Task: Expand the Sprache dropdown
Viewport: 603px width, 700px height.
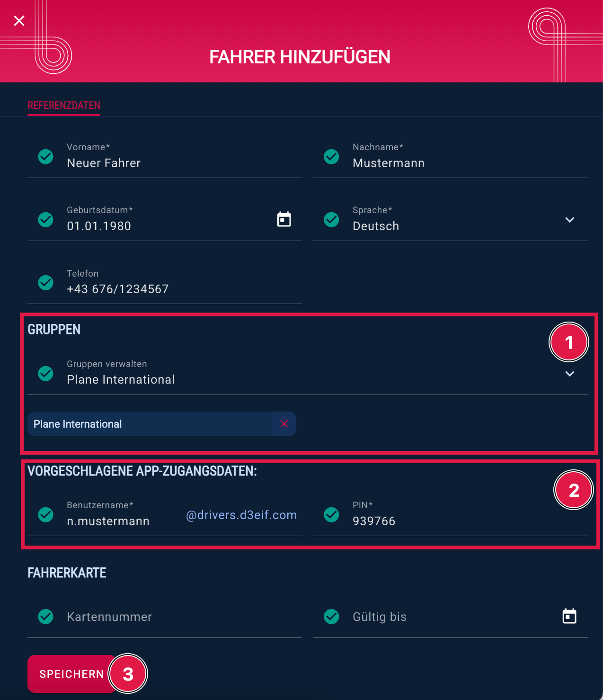Action: coord(569,220)
